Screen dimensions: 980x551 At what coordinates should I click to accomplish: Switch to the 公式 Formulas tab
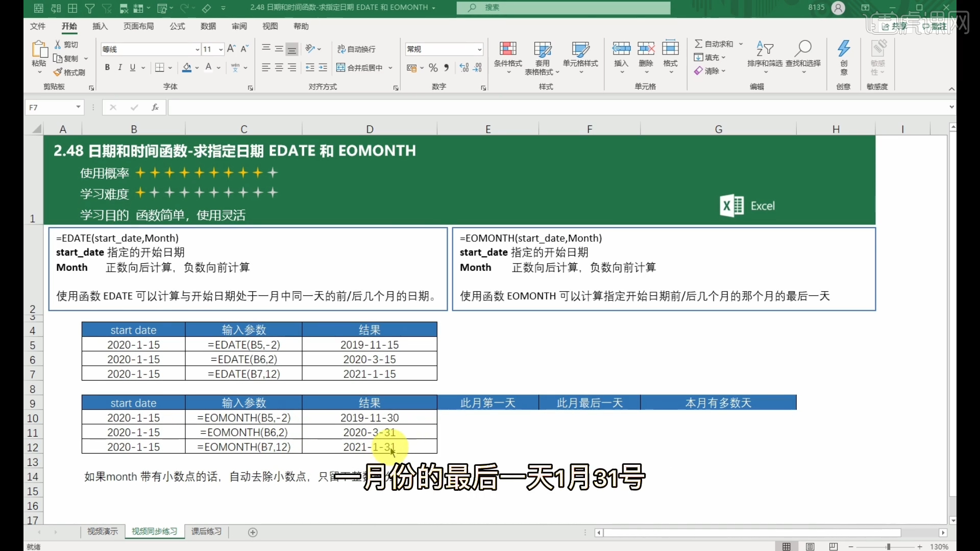tap(177, 26)
